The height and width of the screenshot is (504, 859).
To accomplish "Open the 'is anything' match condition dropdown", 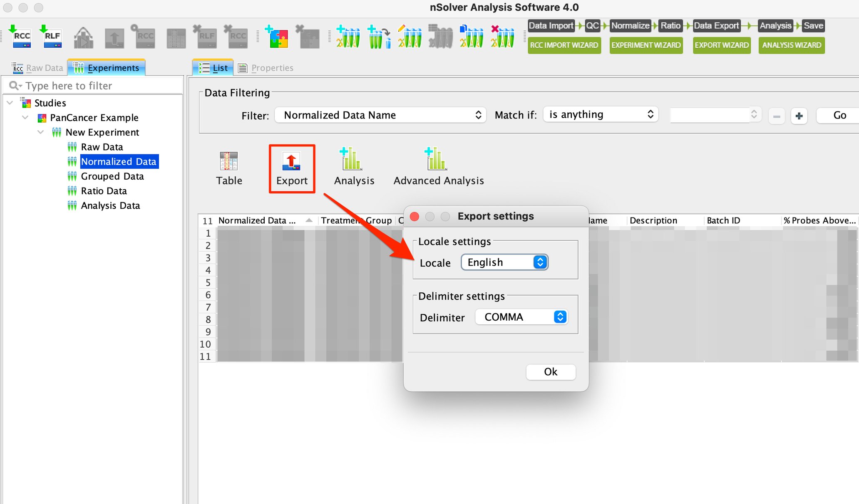I will 601,114.
